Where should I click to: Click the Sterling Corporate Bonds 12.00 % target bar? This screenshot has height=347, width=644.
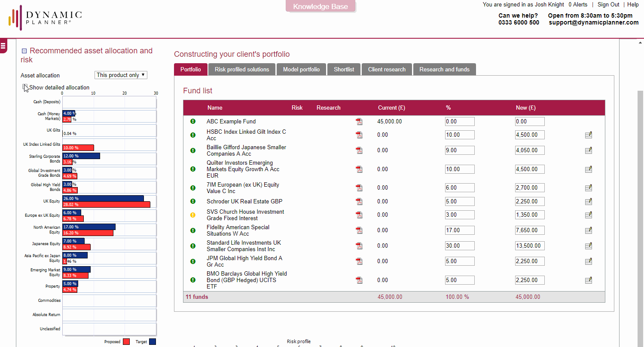81,156
